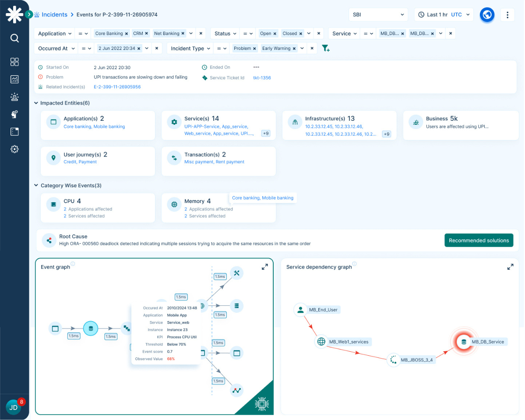This screenshot has height=420, width=525.
Task: Expand the Event graph to fullscreen
Action: (265, 267)
